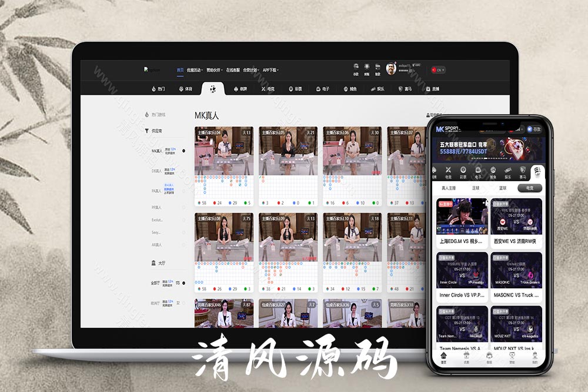Open the 电子 slots category in the laptop nav
This screenshot has height=392, width=588.
322,89
